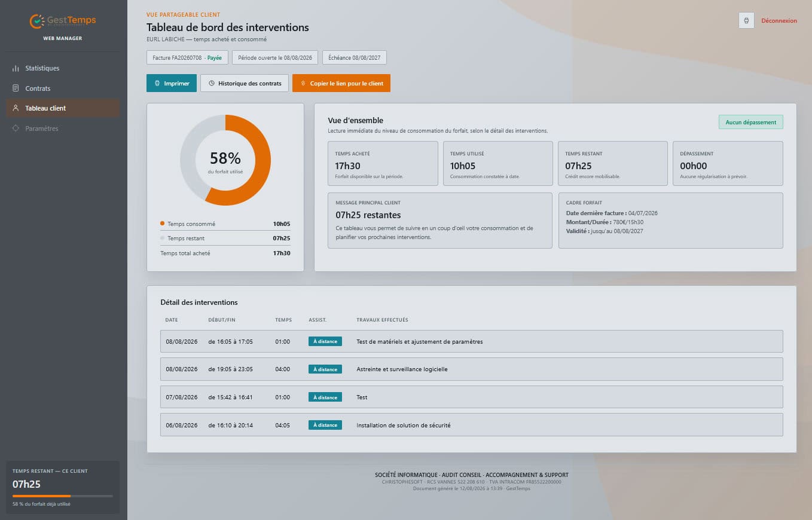Click À distance badge on the 16:05 row
The height and width of the screenshot is (520, 812).
point(325,341)
